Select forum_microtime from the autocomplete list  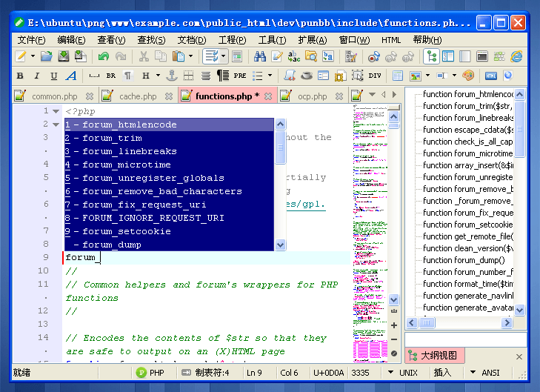126,165
